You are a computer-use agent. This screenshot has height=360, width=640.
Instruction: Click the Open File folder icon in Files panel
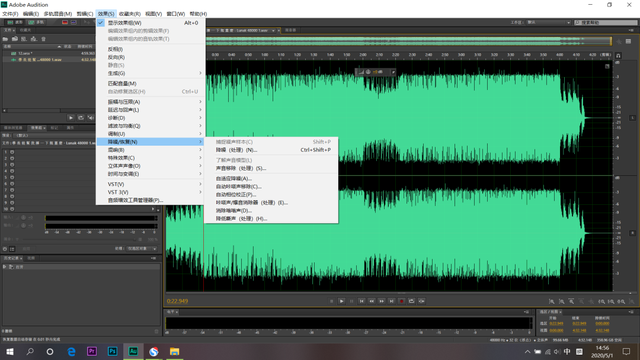(x=5, y=39)
